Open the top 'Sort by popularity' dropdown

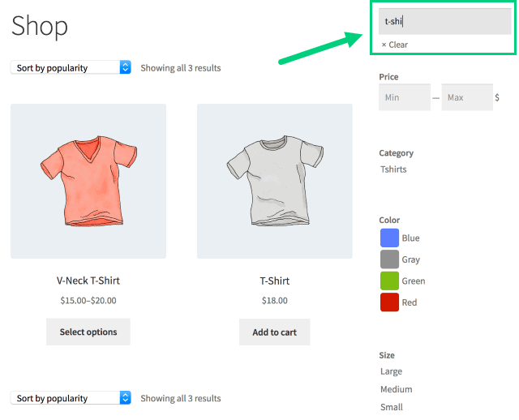tap(71, 67)
